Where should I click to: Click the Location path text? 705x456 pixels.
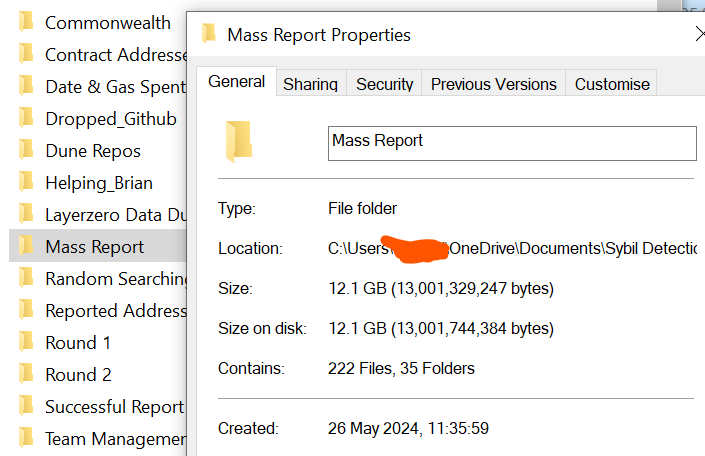coord(513,248)
